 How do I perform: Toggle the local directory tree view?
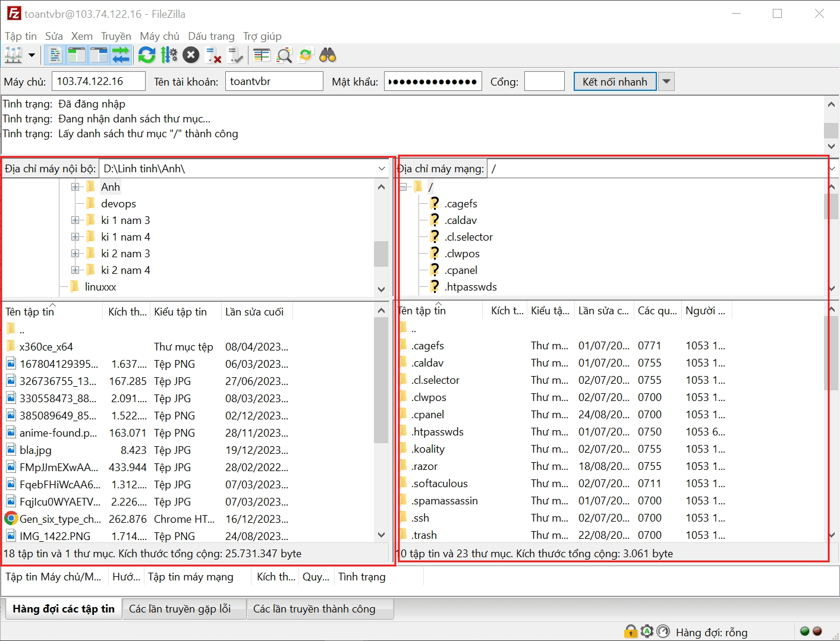coord(77,55)
